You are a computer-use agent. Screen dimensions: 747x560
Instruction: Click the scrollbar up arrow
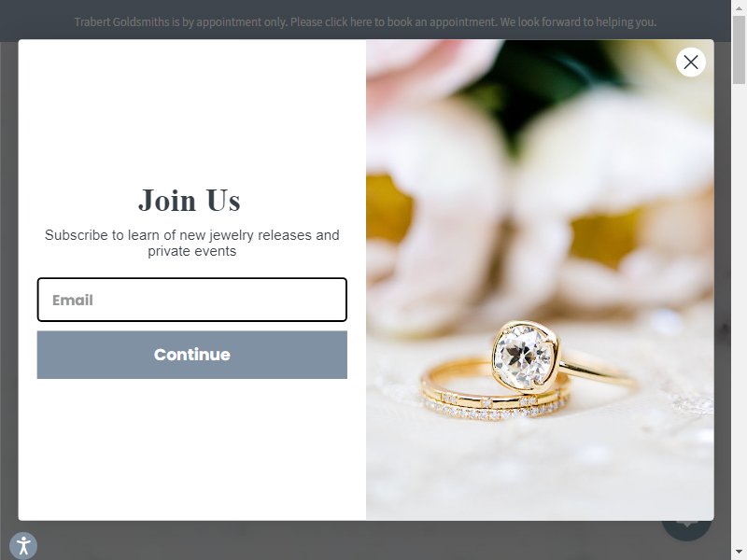pyautogui.click(x=739, y=8)
